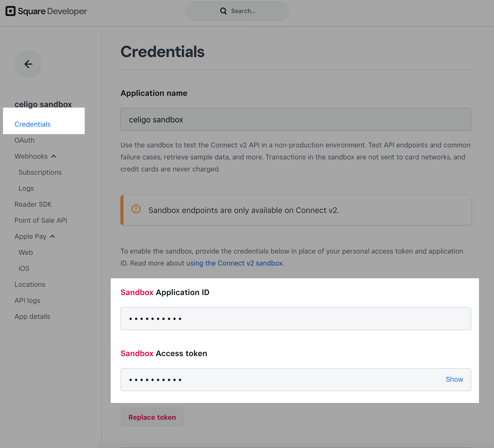Click the orange sandbox warning icon
Screen dimensions: 494x448
pyautogui.click(x=136, y=209)
